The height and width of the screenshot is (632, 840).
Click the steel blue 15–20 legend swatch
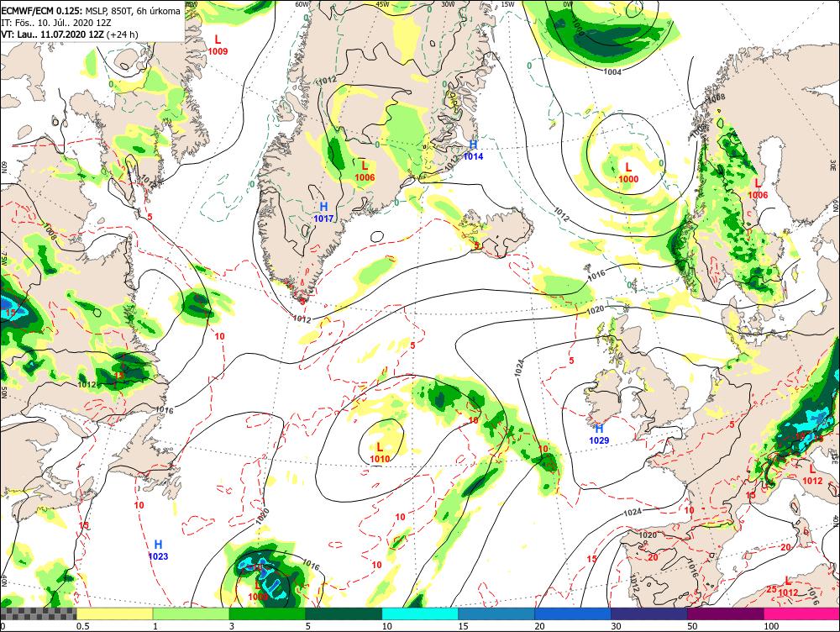pyautogui.click(x=496, y=614)
